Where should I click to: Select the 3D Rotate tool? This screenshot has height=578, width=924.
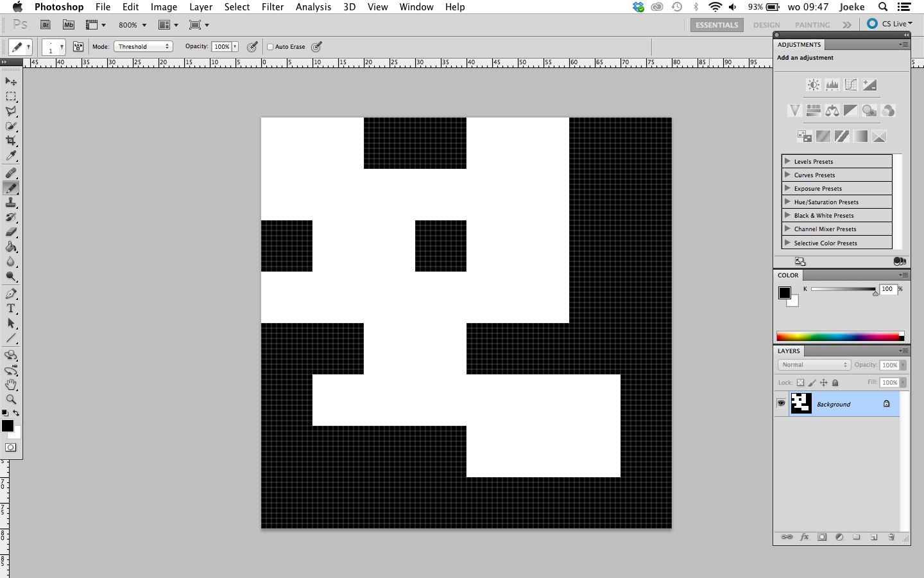pyautogui.click(x=11, y=355)
